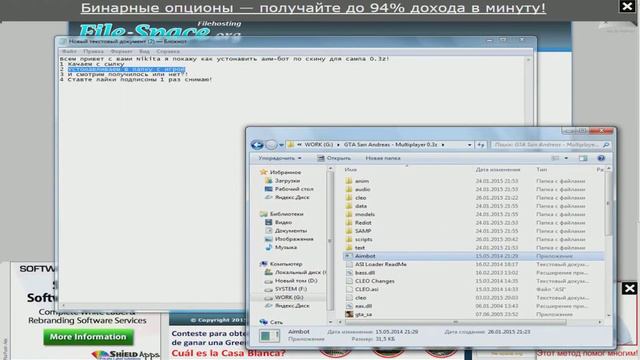The image size is (640, 360).
Task: Open Видео library
Action: [x=278, y=222]
